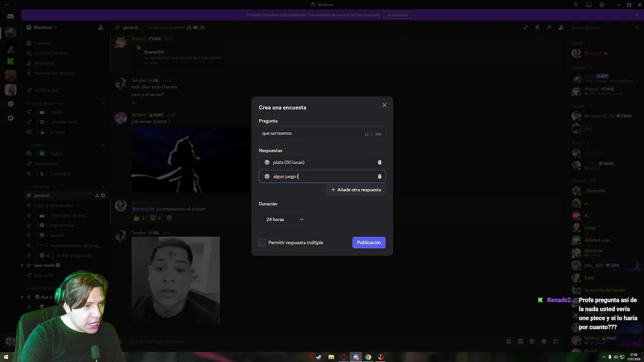Click add reaction smiley on announcement message
The width and height of the screenshot is (644, 362).
pos(169,218)
